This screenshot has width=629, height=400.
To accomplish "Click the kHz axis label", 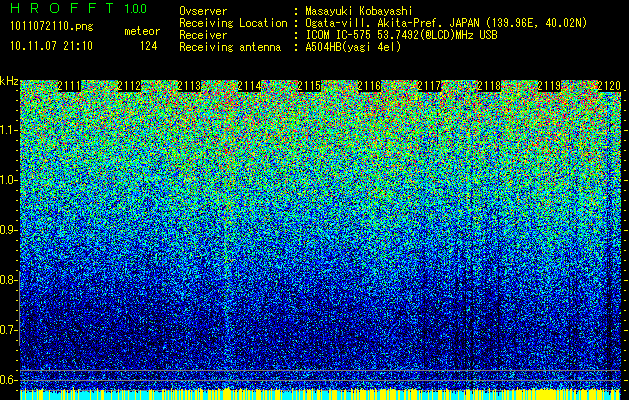I will [9, 81].
